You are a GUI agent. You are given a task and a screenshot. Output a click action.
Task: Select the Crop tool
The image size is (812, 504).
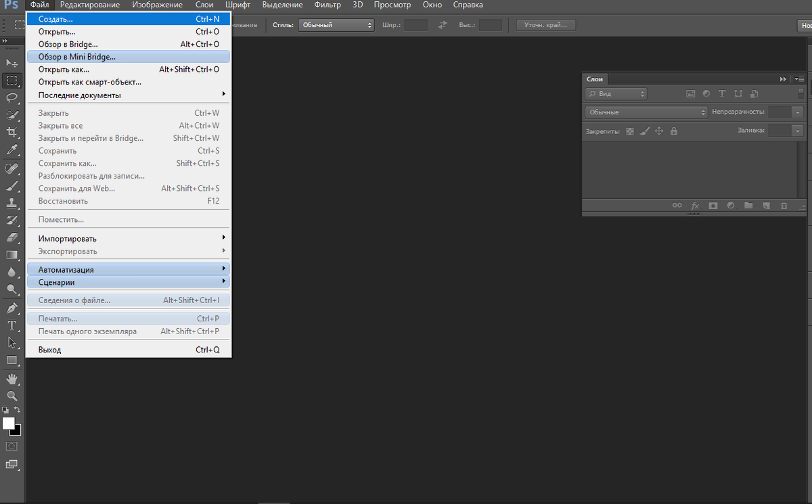pos(12,132)
